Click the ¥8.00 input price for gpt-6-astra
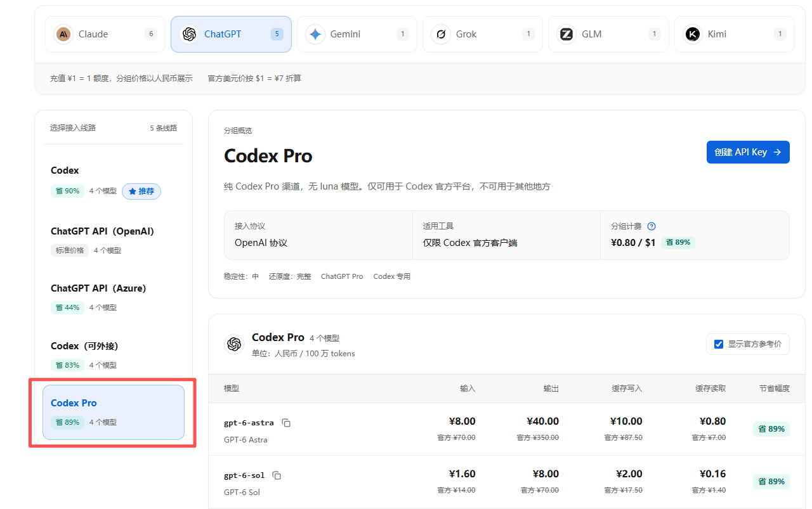This screenshot has height=509, width=812. point(462,422)
